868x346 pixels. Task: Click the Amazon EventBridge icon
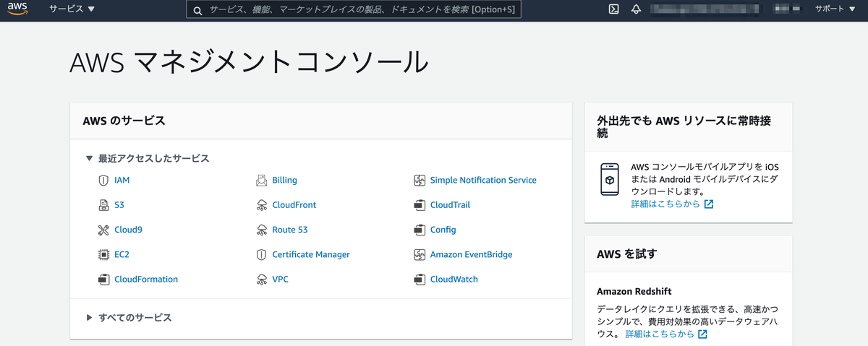(419, 254)
